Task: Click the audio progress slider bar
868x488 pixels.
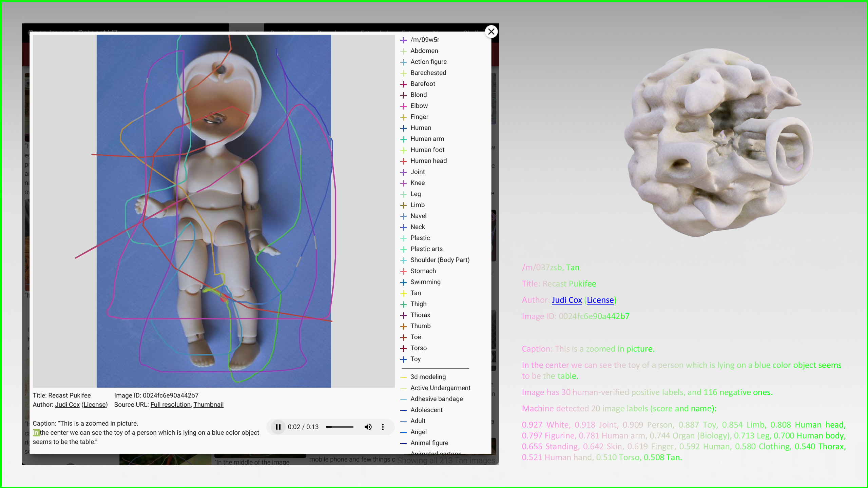Action: [x=340, y=427]
